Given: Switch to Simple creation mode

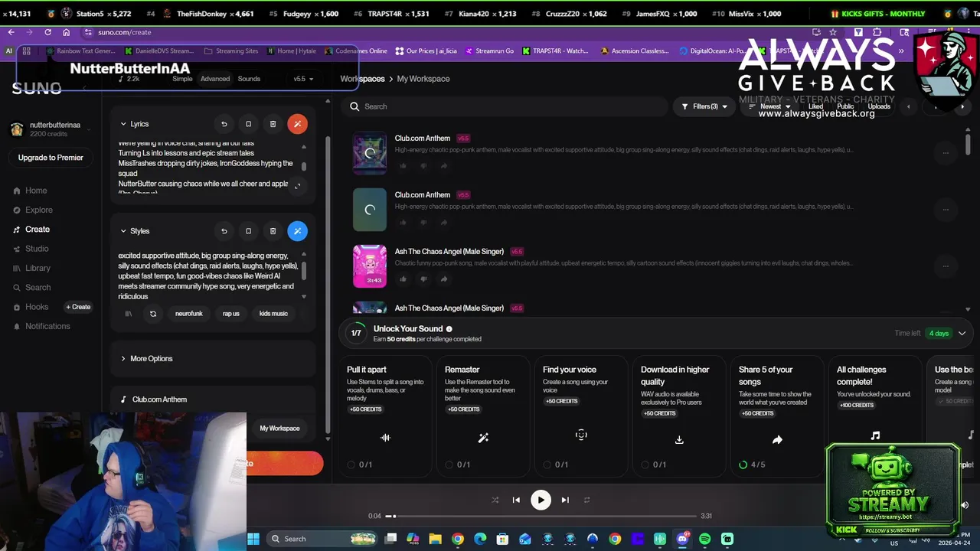Looking at the screenshot, I should 182,79.
